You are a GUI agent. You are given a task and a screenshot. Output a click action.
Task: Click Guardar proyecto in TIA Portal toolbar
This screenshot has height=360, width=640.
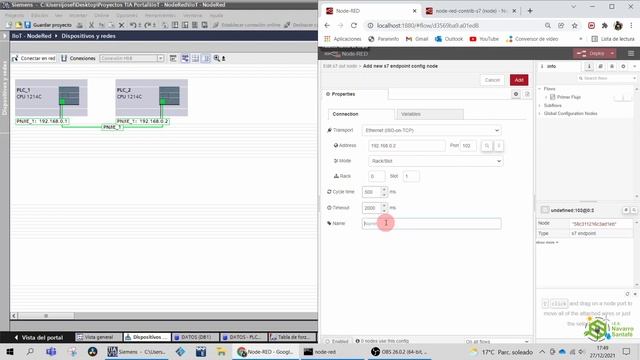click(48, 25)
